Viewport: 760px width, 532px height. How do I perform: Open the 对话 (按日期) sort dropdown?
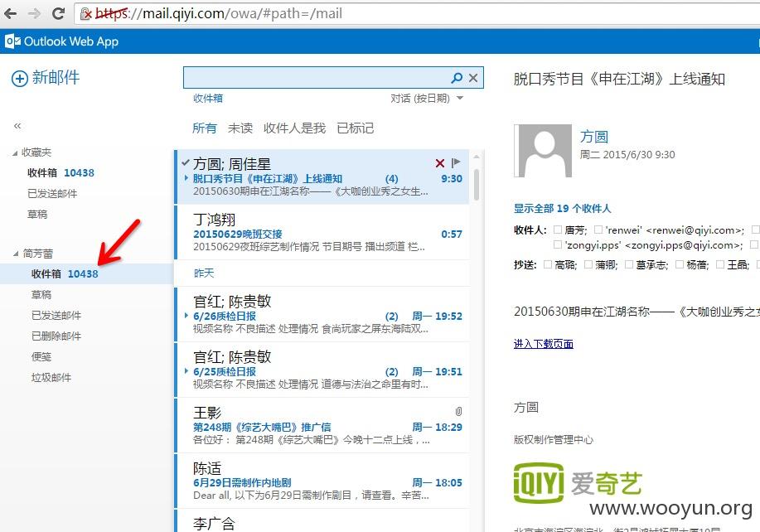pyautogui.click(x=427, y=99)
